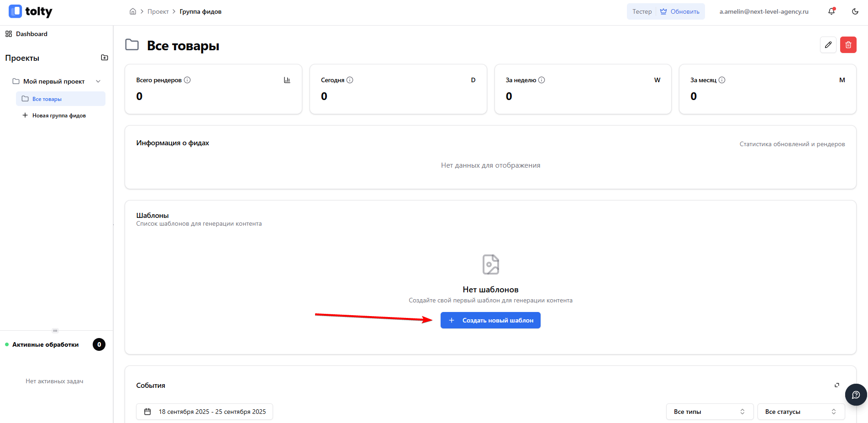Click the Все товары page folder icon
The height and width of the screenshot is (423, 868).
(132, 45)
